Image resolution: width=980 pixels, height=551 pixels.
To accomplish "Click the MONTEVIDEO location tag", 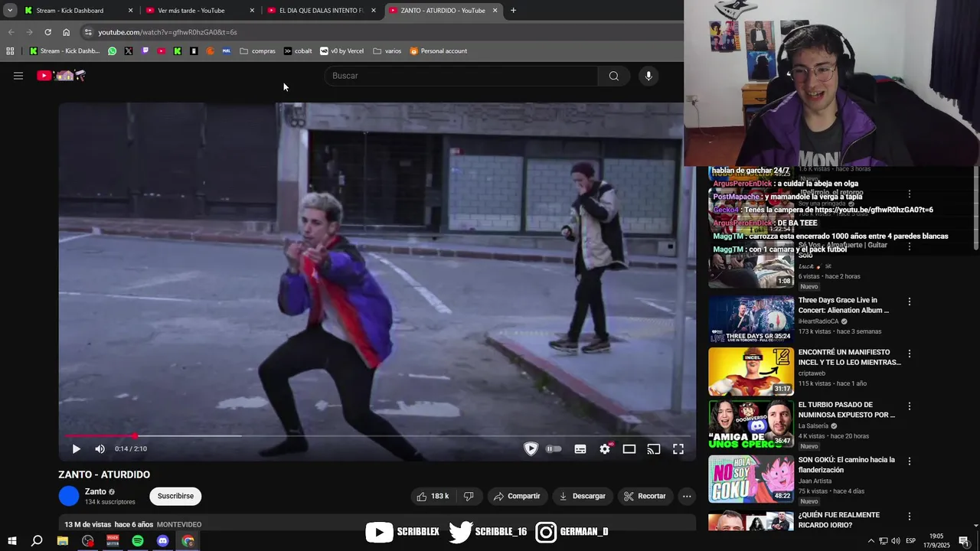I will 179,525.
